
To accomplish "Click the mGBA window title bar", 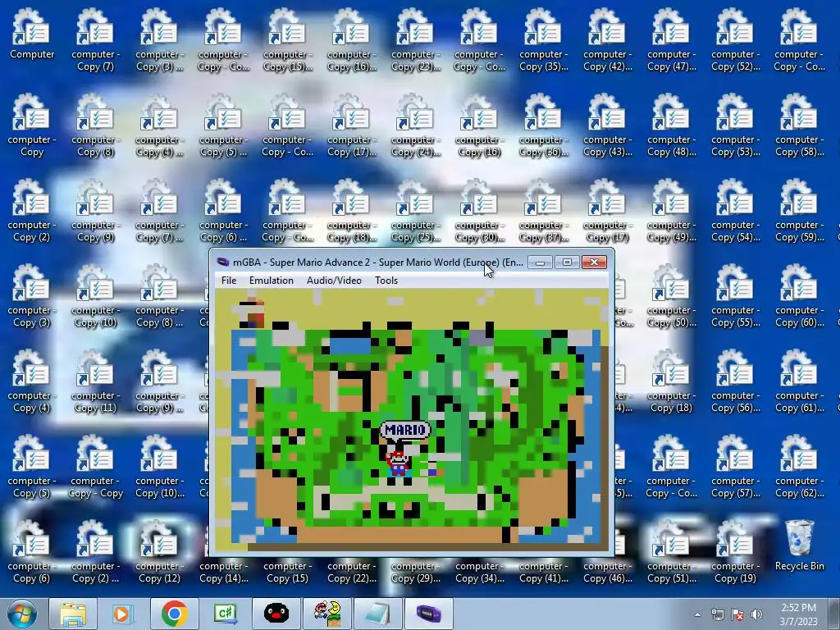I will pyautogui.click(x=370, y=262).
